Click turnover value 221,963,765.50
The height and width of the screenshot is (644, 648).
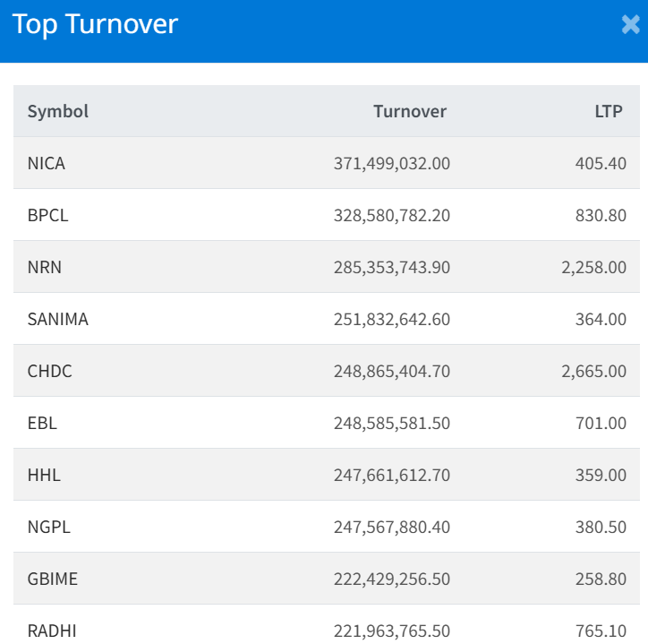[392, 631]
